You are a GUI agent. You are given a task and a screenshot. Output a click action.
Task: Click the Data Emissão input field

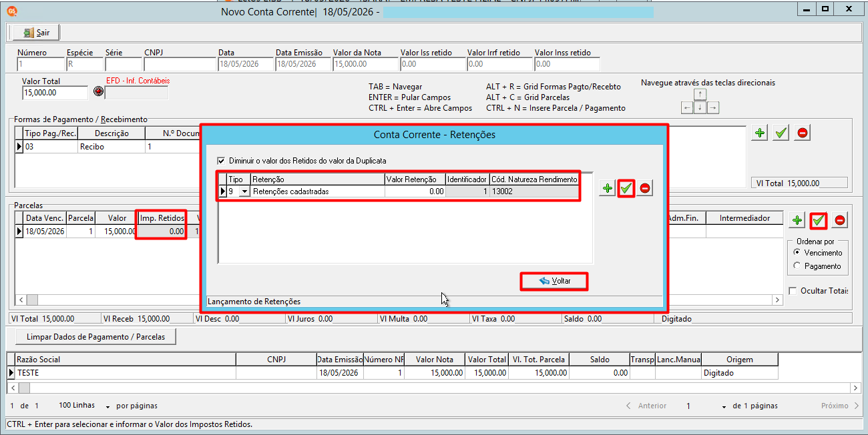(x=303, y=64)
